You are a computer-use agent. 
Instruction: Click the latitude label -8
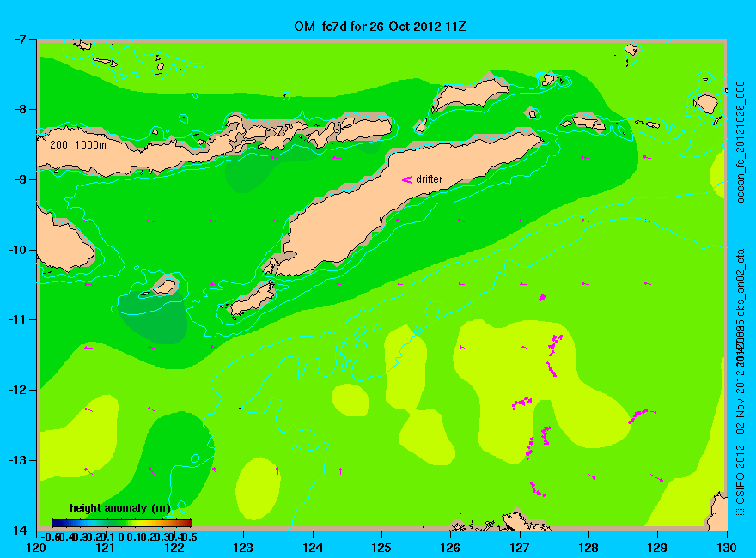pos(19,109)
